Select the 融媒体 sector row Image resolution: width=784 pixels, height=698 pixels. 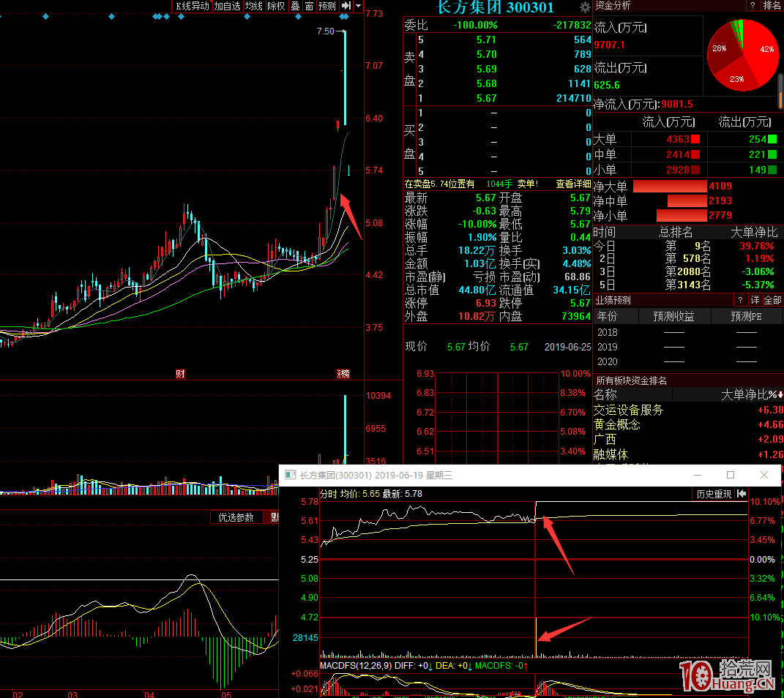688,454
